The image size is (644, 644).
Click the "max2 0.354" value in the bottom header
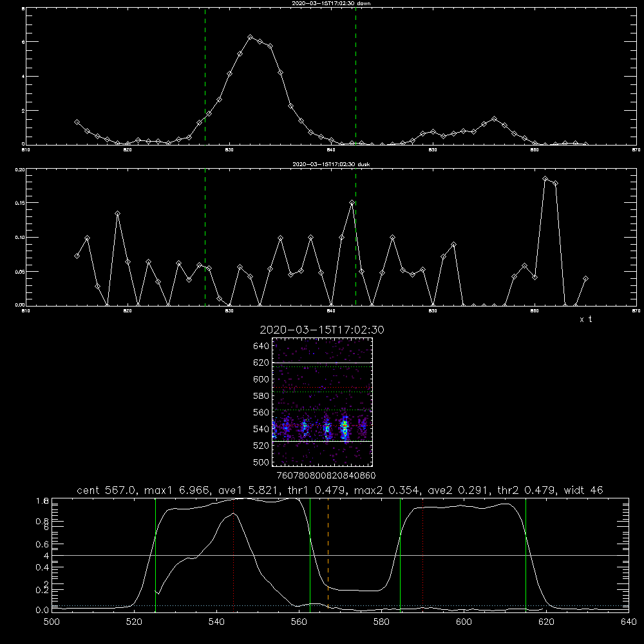[x=387, y=490]
